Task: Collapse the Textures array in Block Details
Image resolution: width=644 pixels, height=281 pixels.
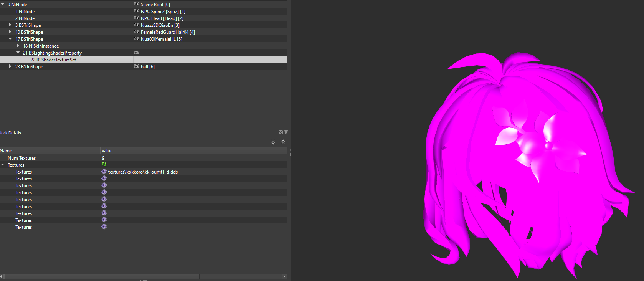Action: pyautogui.click(x=3, y=165)
